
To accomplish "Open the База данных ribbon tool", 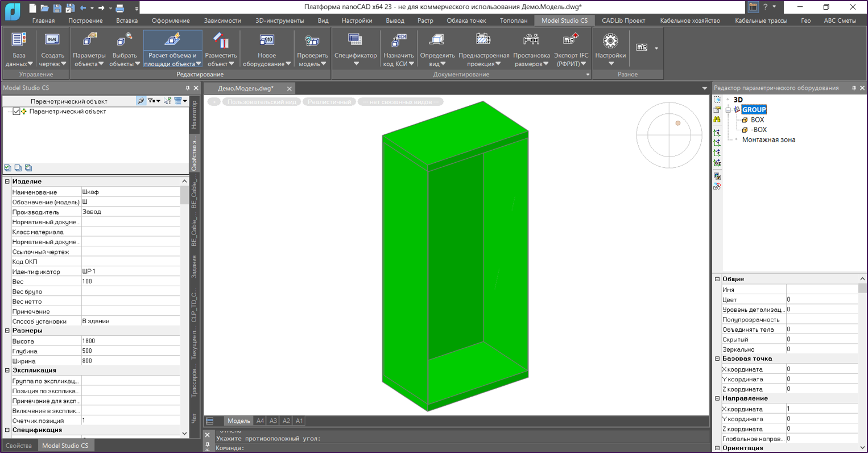I will tap(19, 50).
